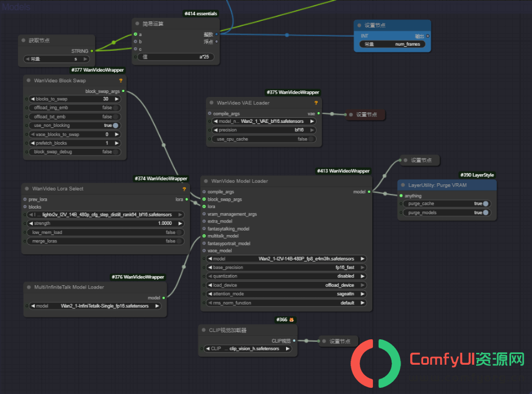Increase the blocks_to_swap value with right arrow
The image size is (532, 394).
coord(116,99)
